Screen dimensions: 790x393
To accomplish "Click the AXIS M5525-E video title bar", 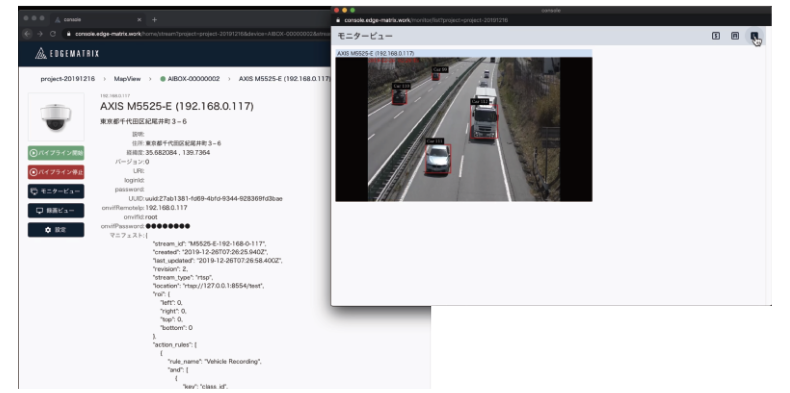I will 464,53.
